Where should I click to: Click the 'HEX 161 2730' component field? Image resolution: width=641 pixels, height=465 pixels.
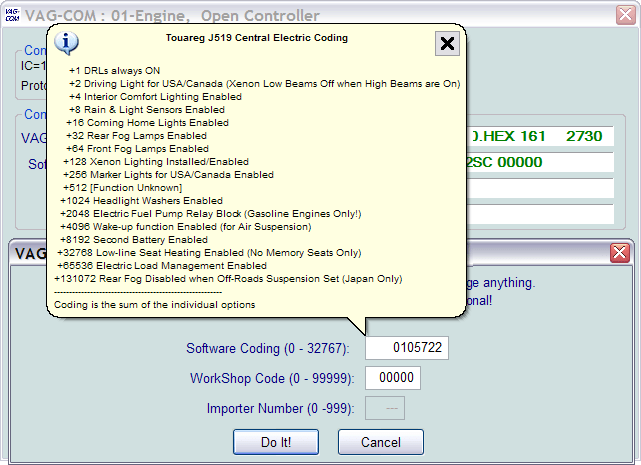click(x=540, y=136)
